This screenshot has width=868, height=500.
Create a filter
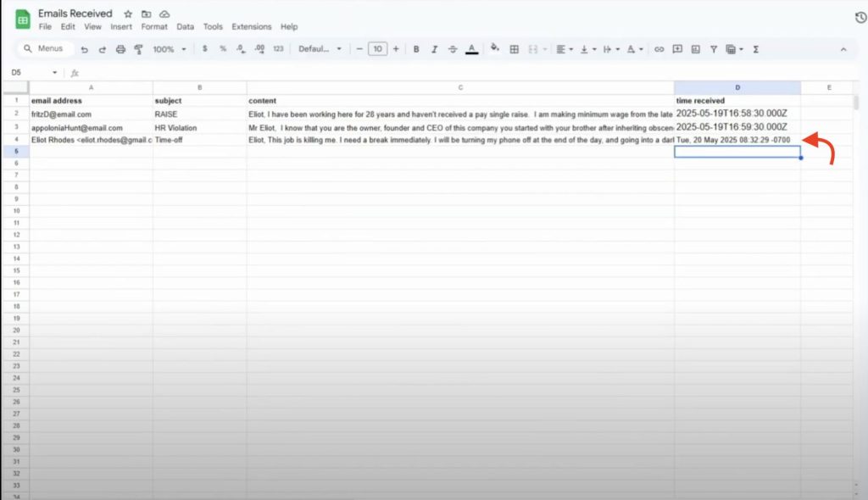click(714, 49)
